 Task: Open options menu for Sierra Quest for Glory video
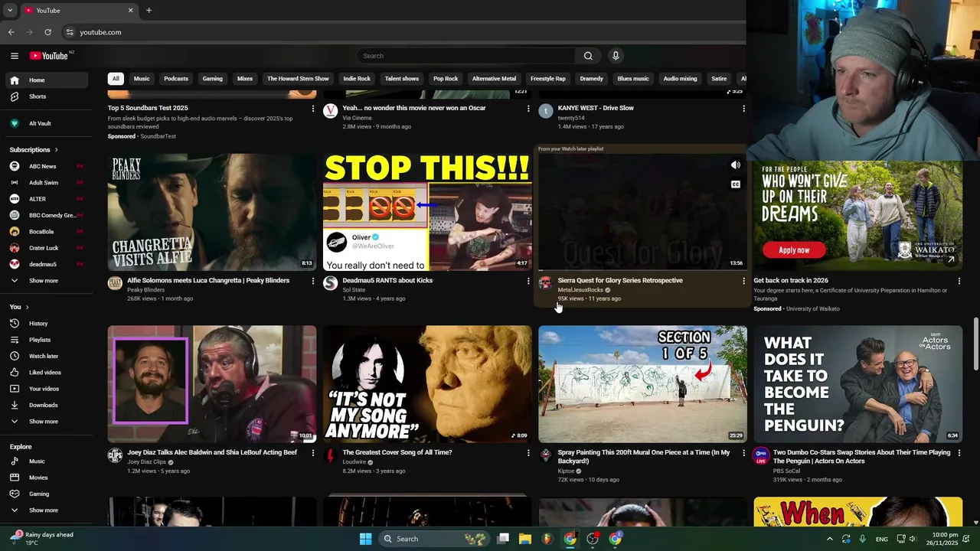[743, 281]
